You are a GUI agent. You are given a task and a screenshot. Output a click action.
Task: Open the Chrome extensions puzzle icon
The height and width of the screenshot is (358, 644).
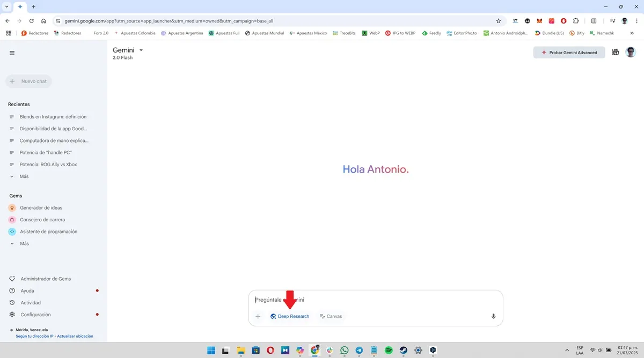click(x=576, y=21)
